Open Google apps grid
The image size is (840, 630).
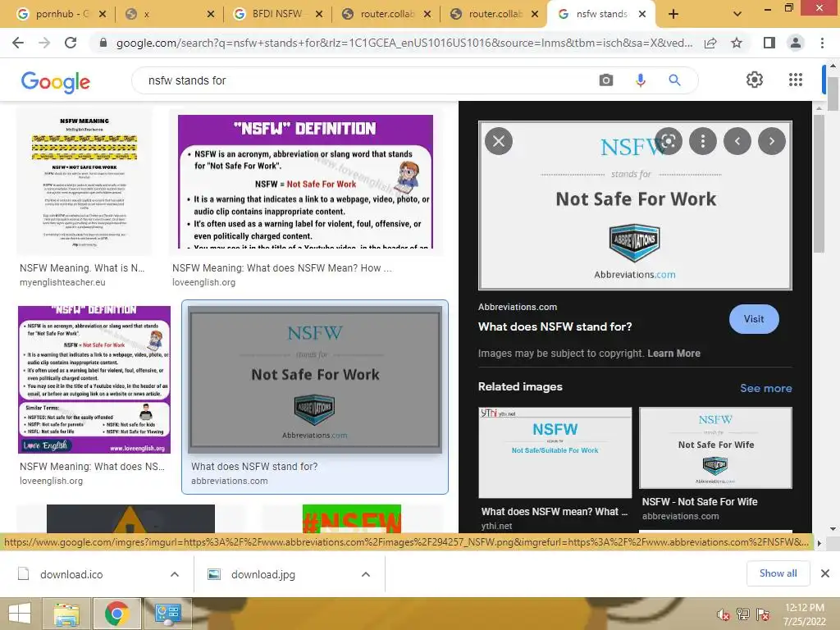pyautogui.click(x=796, y=80)
